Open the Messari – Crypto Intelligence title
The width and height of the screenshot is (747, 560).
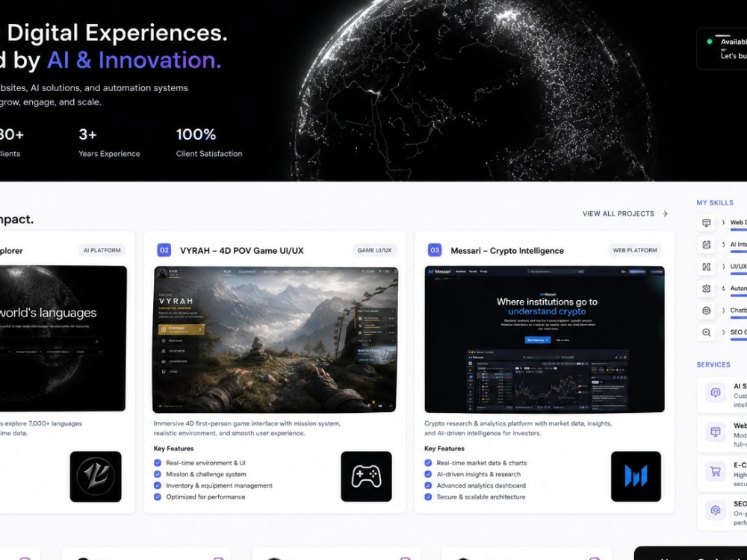(x=507, y=250)
